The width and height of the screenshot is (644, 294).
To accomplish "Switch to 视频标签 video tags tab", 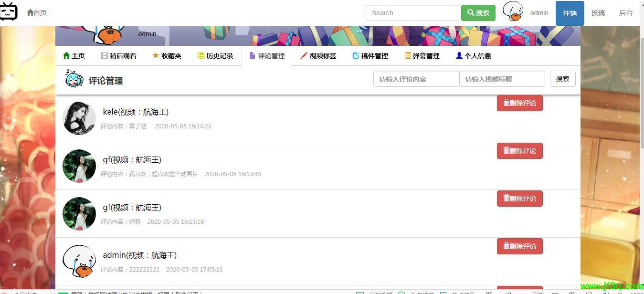I will [x=318, y=56].
